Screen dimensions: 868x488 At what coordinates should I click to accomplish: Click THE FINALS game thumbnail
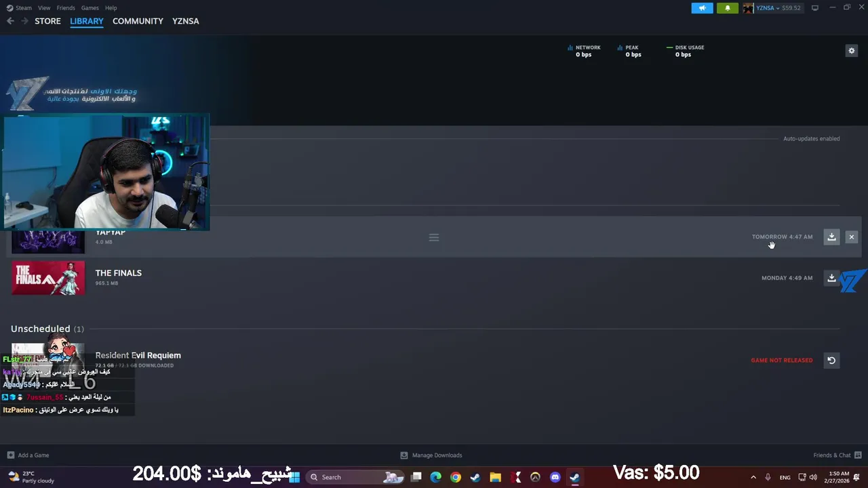click(x=48, y=278)
